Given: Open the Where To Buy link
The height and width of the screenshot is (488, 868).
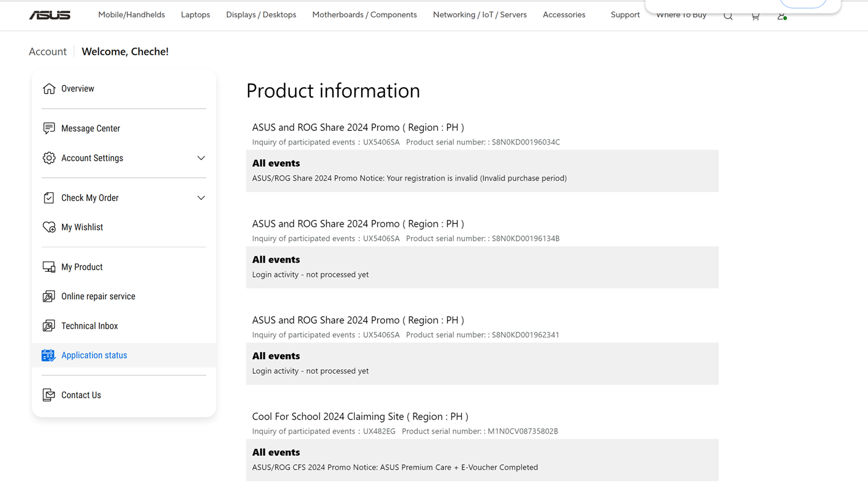Looking at the screenshot, I should [x=681, y=15].
